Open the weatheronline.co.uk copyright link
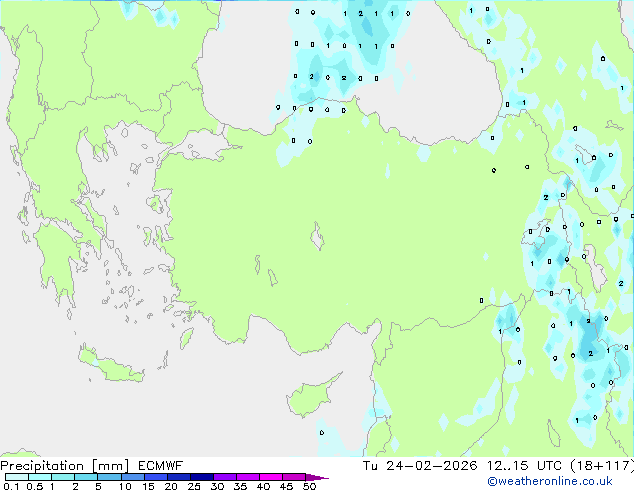The image size is (634, 490). [x=550, y=481]
